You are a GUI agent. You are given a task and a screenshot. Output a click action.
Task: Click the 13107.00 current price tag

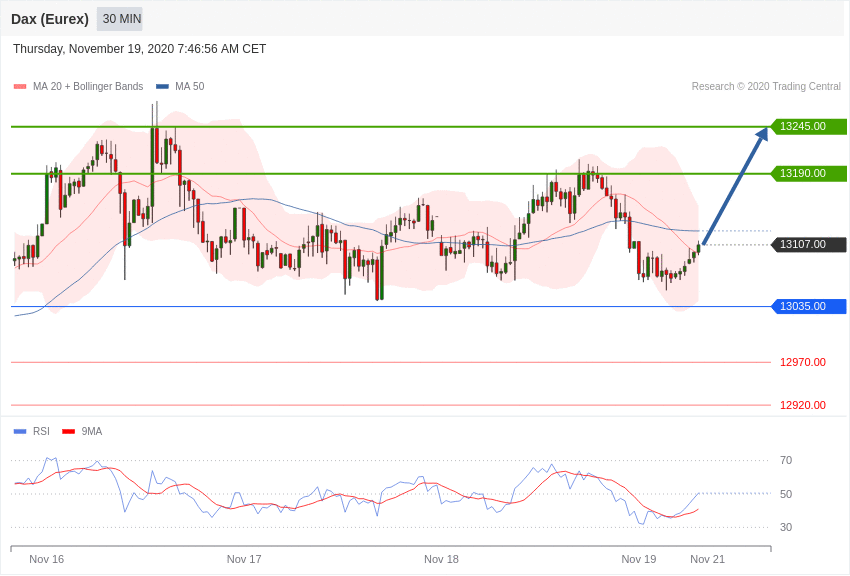click(x=808, y=244)
